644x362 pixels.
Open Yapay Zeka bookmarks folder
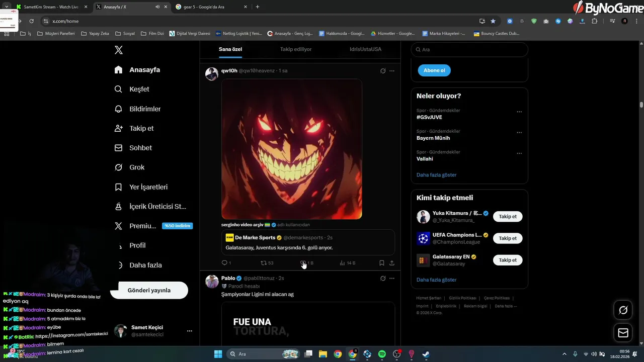95,34
